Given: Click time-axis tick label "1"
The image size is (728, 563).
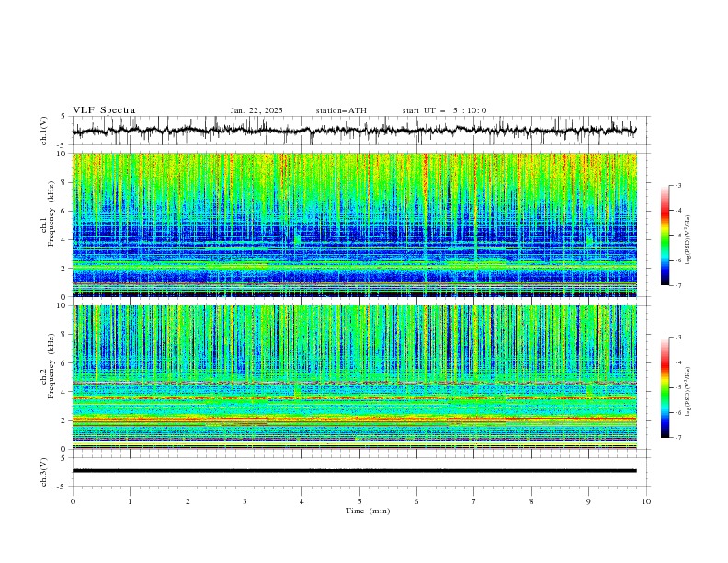Looking at the screenshot, I should (x=130, y=501).
